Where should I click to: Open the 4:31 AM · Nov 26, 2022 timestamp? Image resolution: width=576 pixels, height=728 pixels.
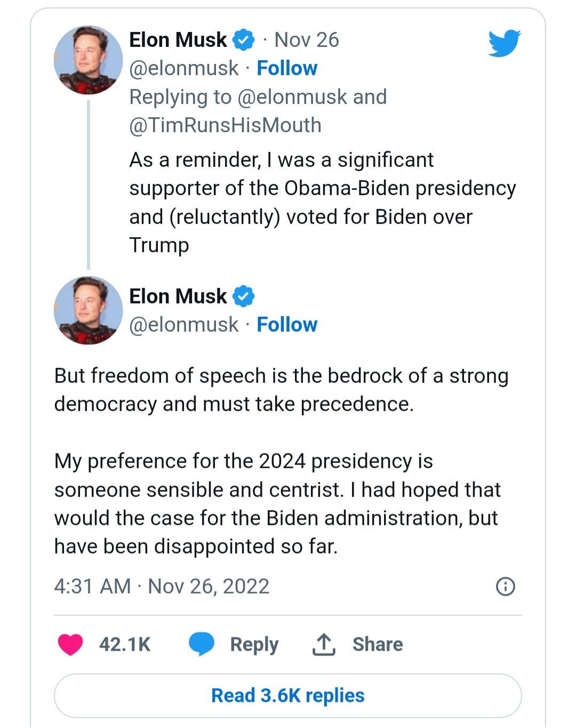(162, 586)
